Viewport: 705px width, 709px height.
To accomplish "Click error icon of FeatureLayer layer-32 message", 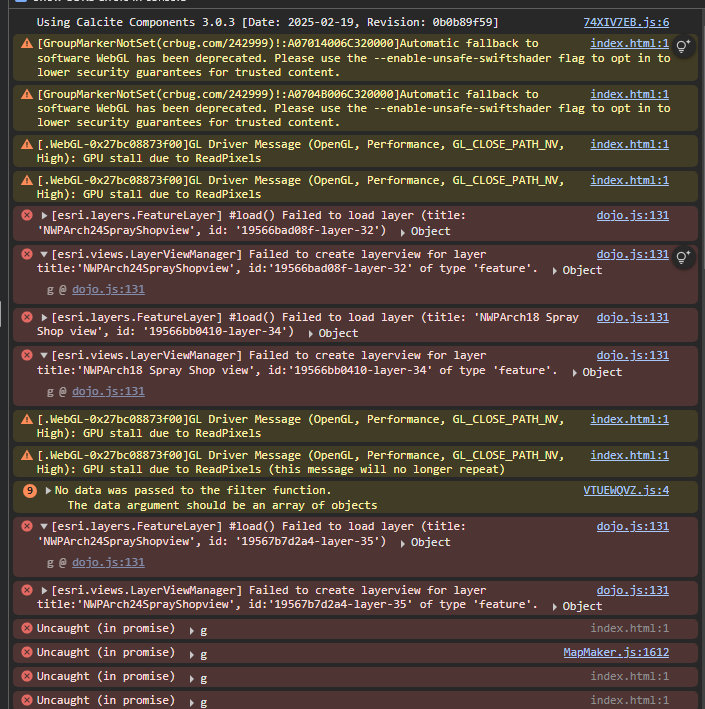I will [x=27, y=215].
